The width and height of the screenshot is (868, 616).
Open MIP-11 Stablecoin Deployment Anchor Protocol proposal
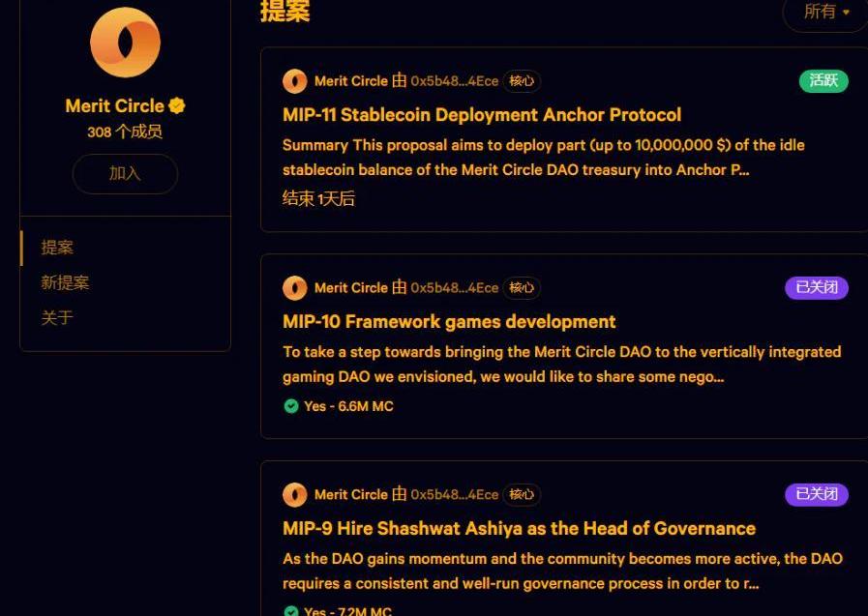click(482, 115)
